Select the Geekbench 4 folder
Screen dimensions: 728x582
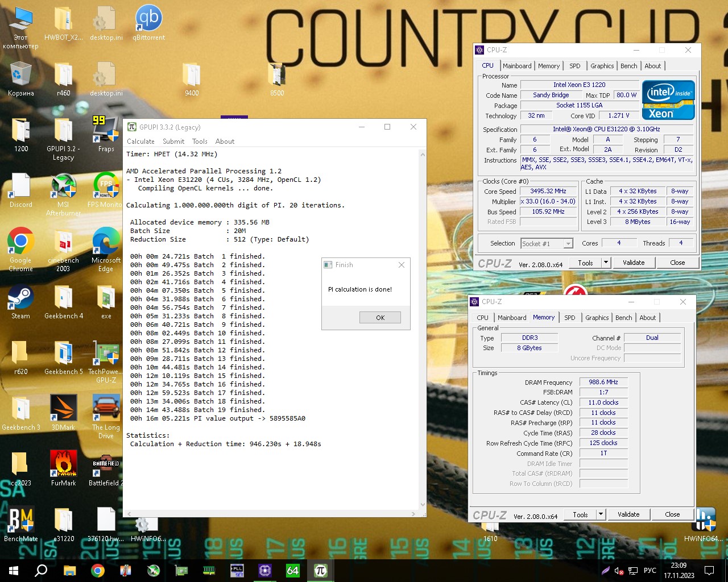pos(63,302)
